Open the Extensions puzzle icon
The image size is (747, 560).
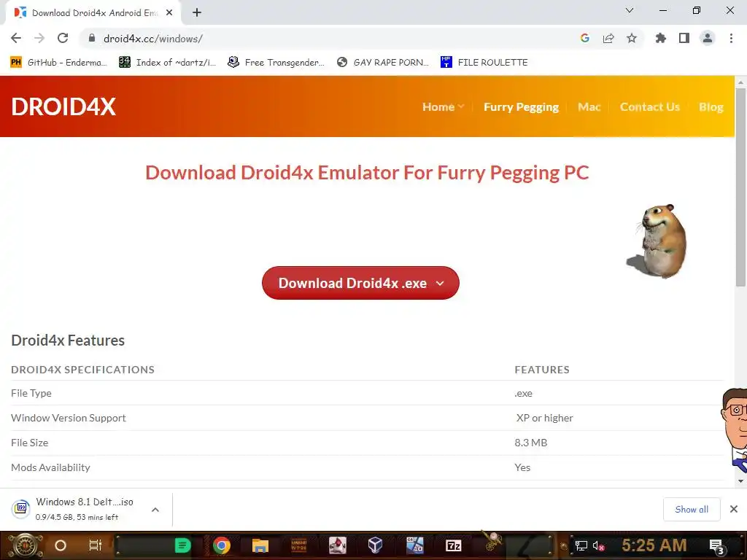[660, 38]
